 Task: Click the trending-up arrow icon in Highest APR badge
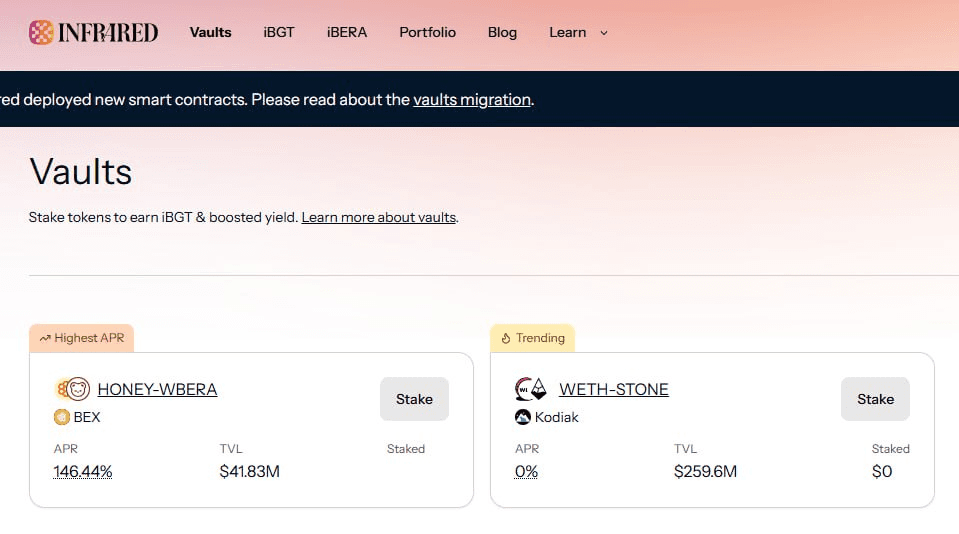[x=45, y=338]
